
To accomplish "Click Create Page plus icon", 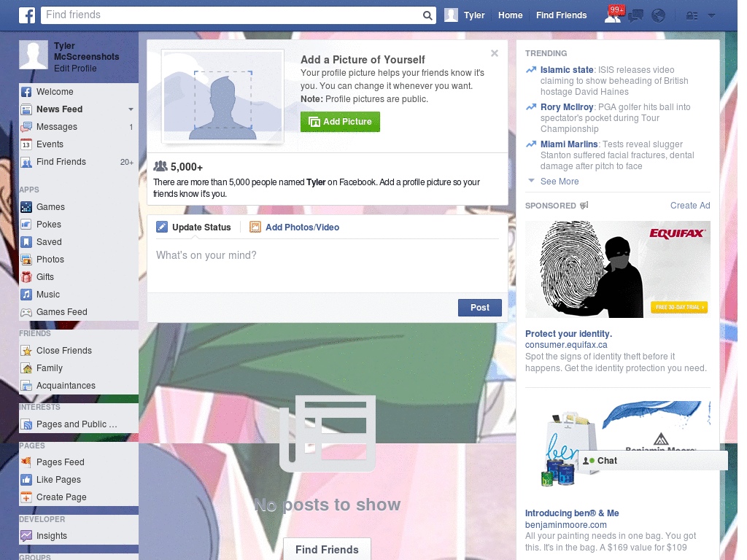I will click(26, 497).
